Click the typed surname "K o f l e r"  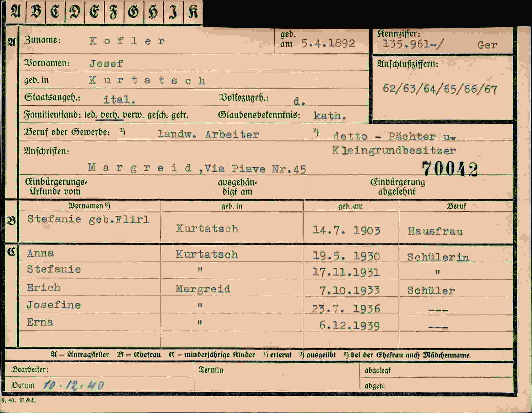127,41
